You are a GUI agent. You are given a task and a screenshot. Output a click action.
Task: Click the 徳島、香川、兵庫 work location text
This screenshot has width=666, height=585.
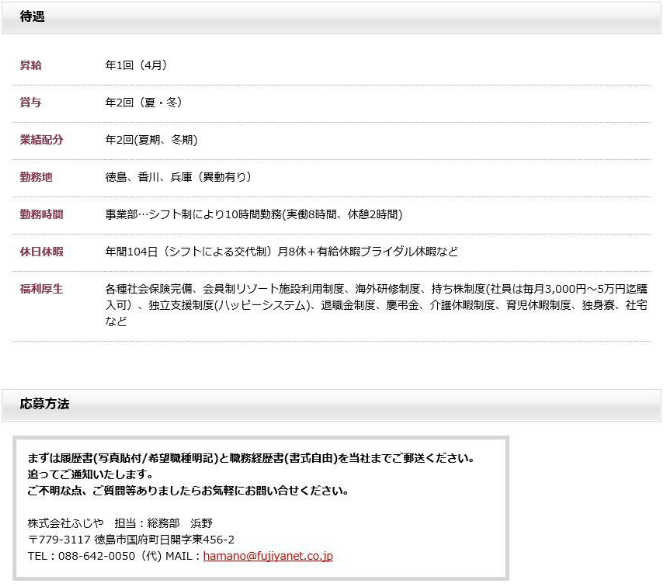coord(177,177)
